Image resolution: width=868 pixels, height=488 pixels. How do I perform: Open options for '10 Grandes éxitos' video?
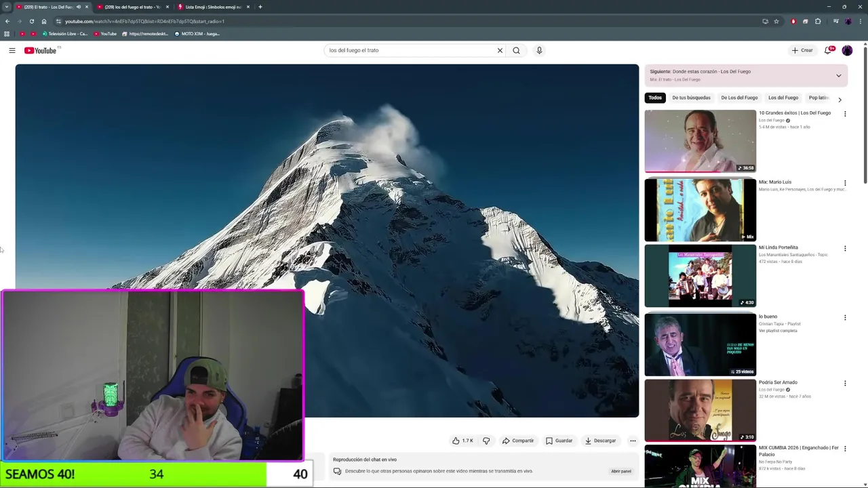coord(845,114)
